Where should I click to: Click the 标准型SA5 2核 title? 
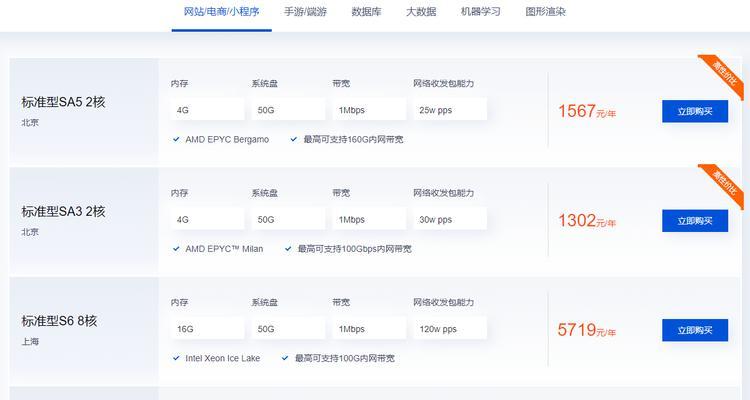[63, 102]
